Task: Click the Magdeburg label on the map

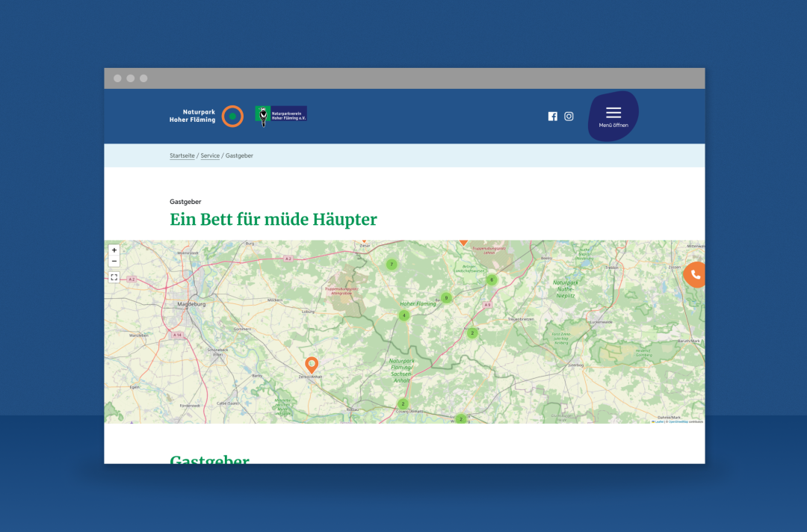Action: [191, 304]
